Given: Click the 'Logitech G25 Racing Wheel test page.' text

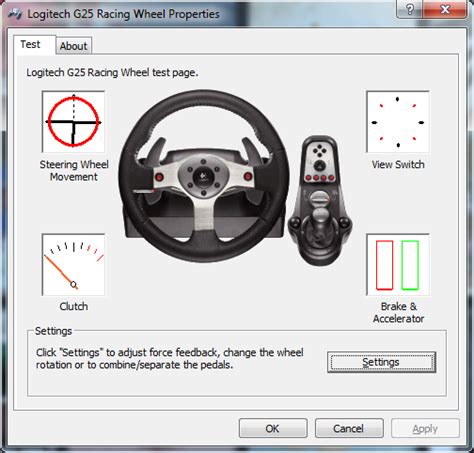Looking at the screenshot, I should point(112,73).
